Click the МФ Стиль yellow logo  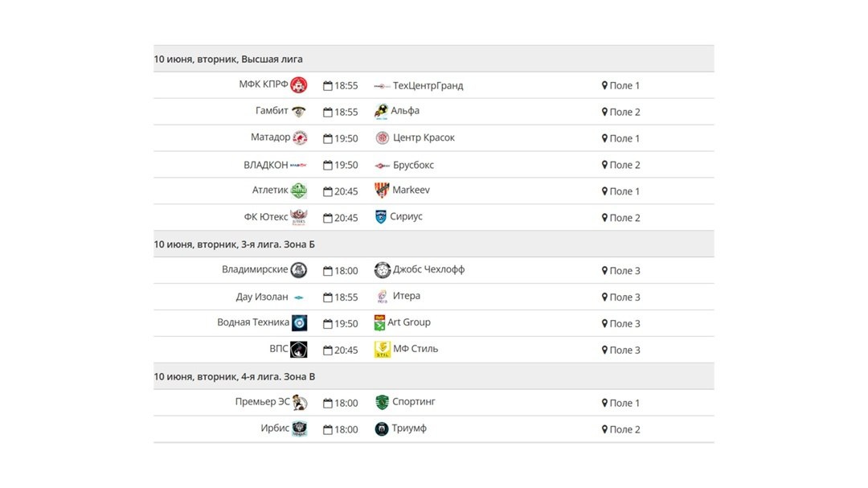click(383, 349)
